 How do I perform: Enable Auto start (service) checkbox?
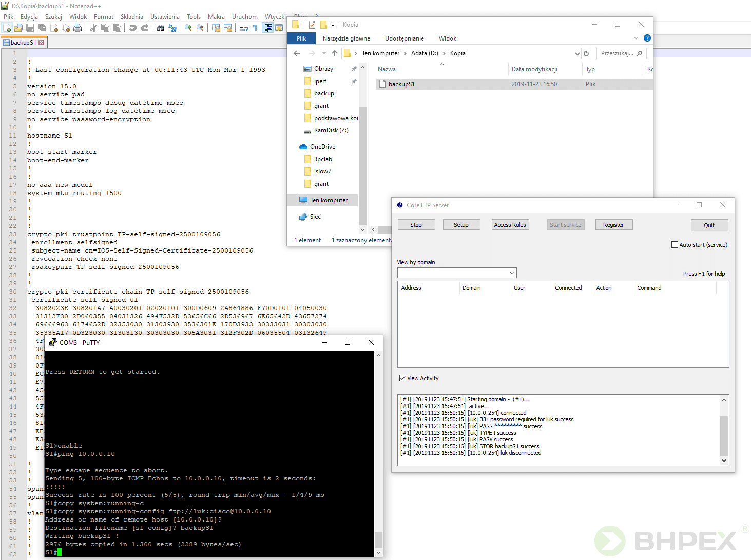675,245
